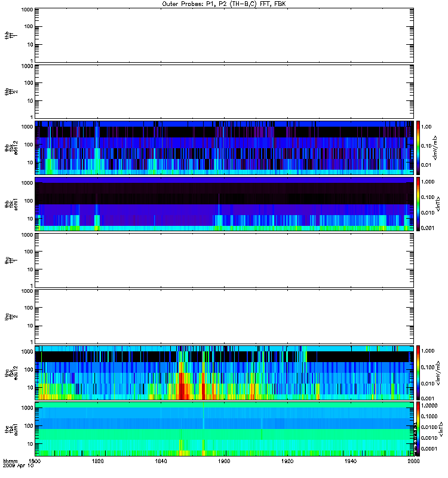Click the thb fbk edc12 color bar
The height and width of the screenshot is (478, 448).
[x=418, y=148]
